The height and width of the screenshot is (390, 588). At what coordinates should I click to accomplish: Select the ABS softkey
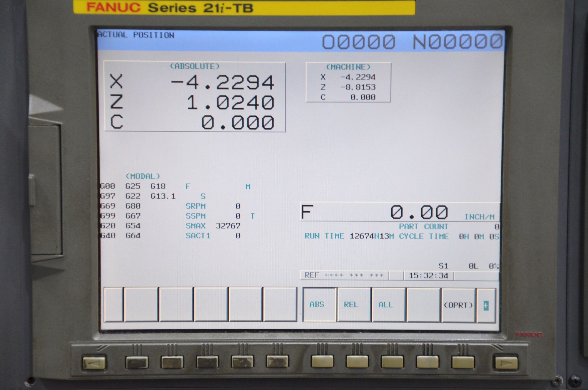319,305
